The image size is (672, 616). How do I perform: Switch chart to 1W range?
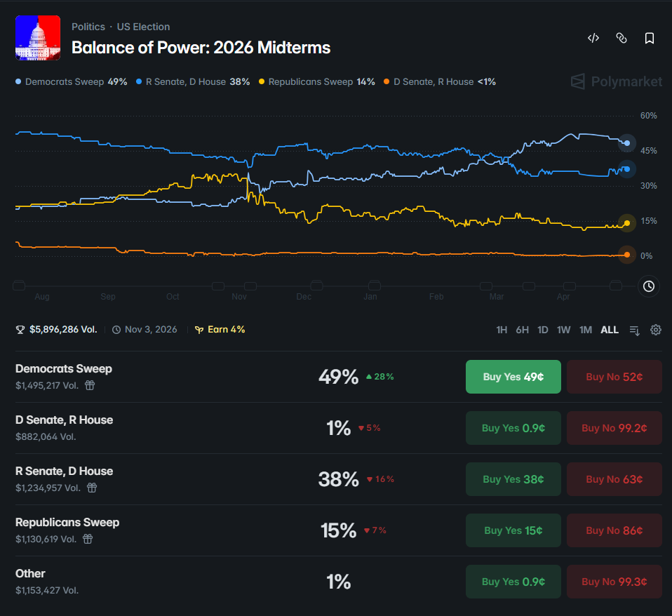[x=563, y=330]
